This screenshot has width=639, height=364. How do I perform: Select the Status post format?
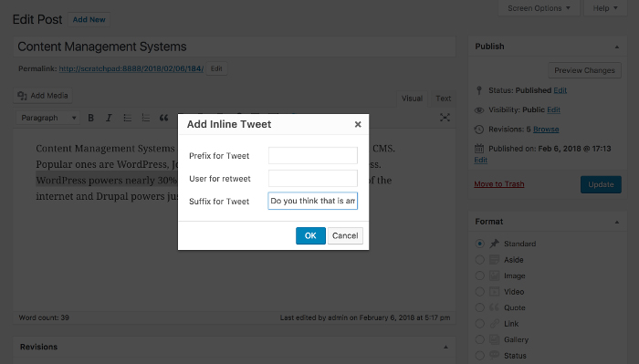click(x=479, y=356)
